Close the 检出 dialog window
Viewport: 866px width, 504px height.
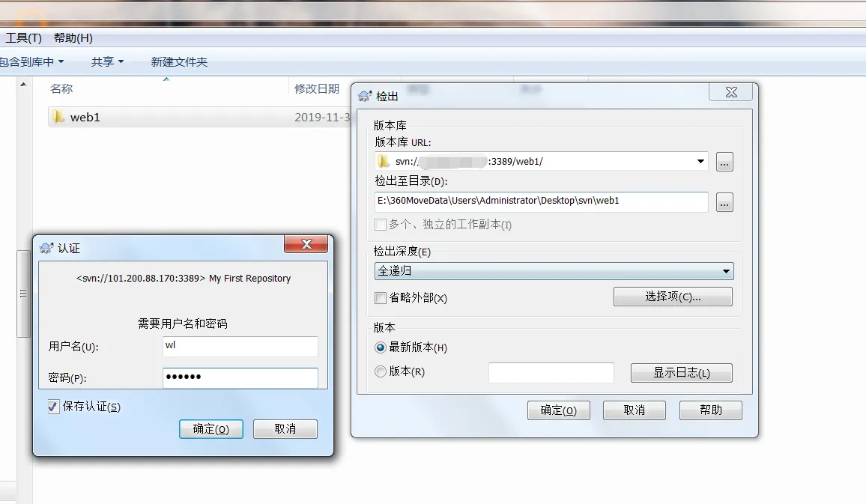point(731,92)
